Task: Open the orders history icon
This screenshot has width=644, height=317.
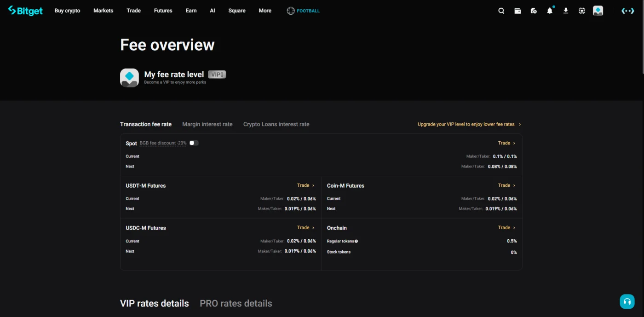Action: (x=534, y=11)
